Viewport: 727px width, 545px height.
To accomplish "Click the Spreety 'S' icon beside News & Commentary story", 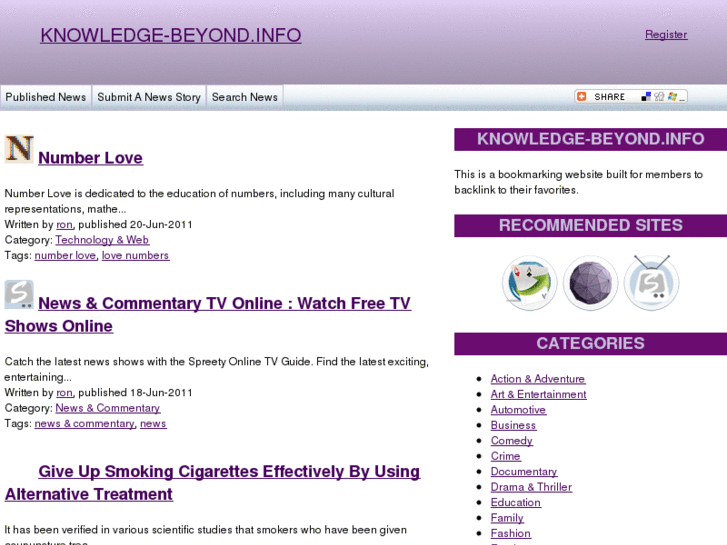I will pyautogui.click(x=19, y=295).
